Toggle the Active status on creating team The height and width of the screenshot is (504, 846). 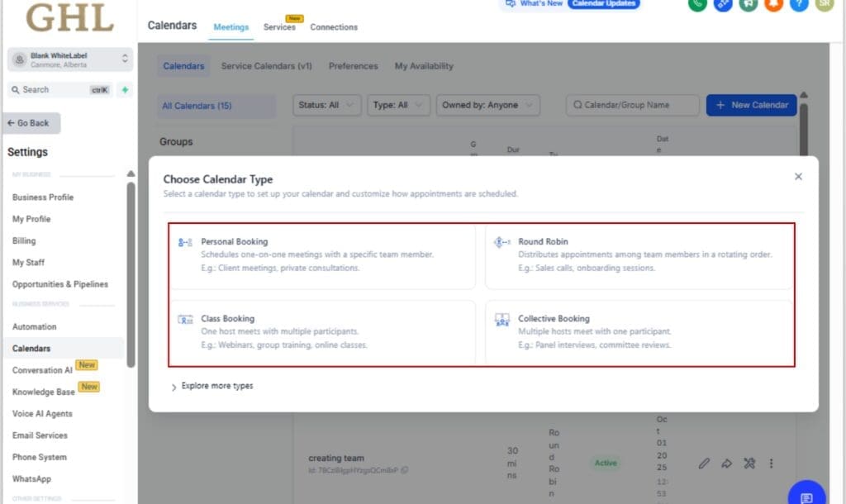click(x=606, y=464)
